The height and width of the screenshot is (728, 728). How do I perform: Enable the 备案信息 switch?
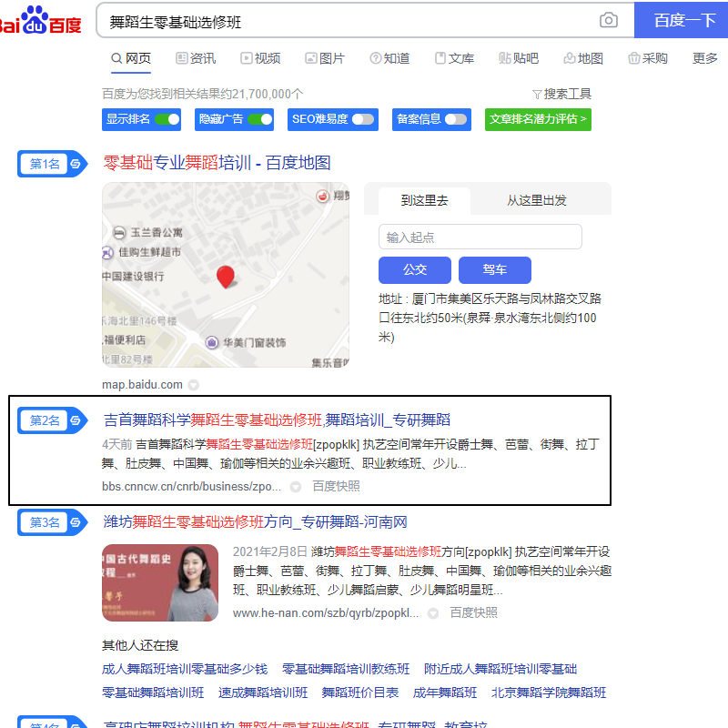coord(456,119)
